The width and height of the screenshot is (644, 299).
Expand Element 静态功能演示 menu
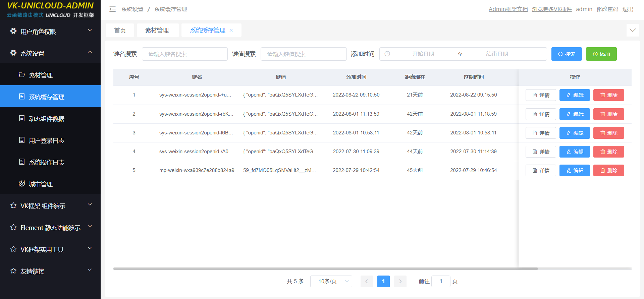pos(50,228)
